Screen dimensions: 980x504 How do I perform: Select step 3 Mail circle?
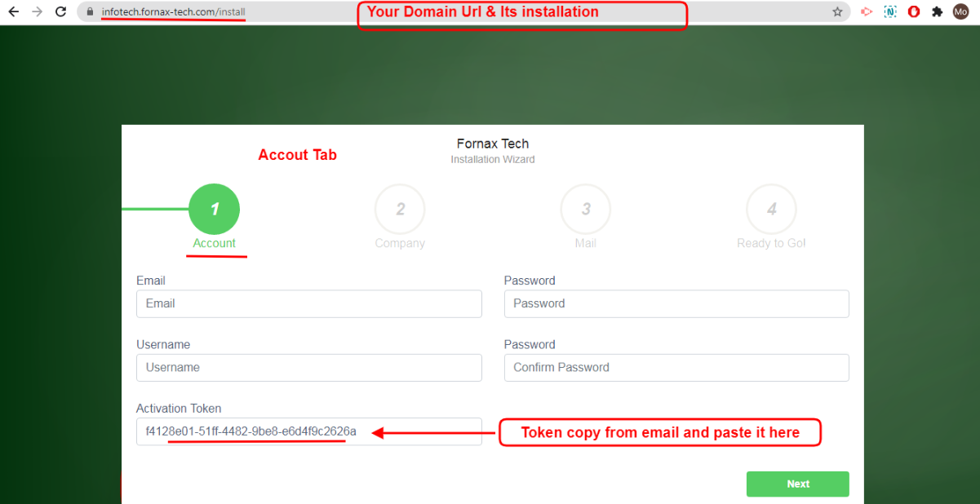(x=586, y=210)
